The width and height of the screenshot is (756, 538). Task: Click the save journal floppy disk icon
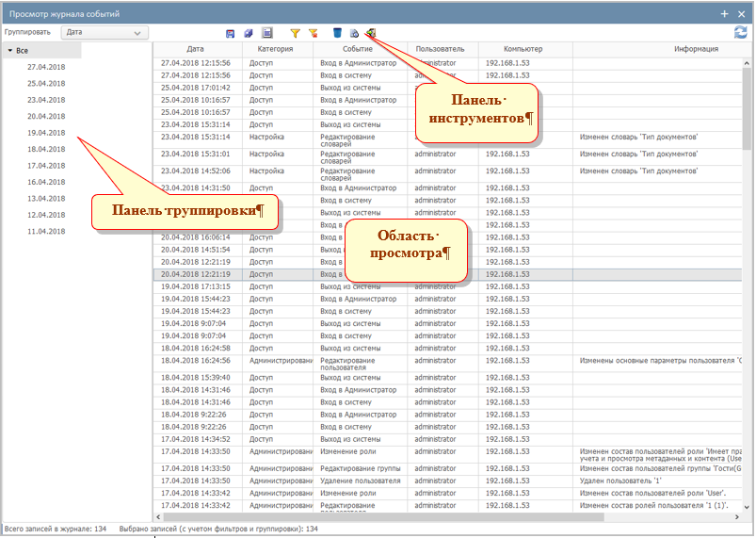tap(231, 33)
